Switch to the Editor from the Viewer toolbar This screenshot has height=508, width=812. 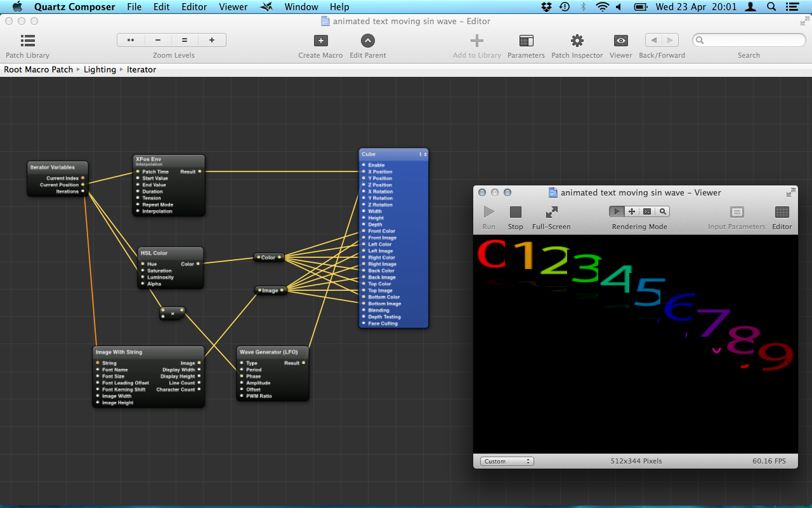pyautogui.click(x=782, y=212)
